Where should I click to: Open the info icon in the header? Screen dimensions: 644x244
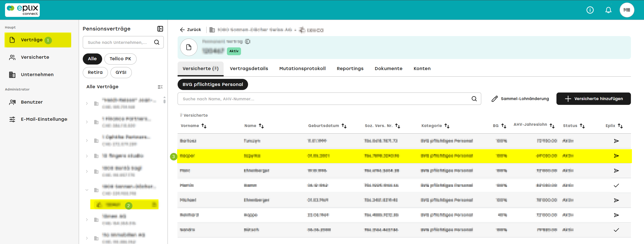(x=590, y=10)
